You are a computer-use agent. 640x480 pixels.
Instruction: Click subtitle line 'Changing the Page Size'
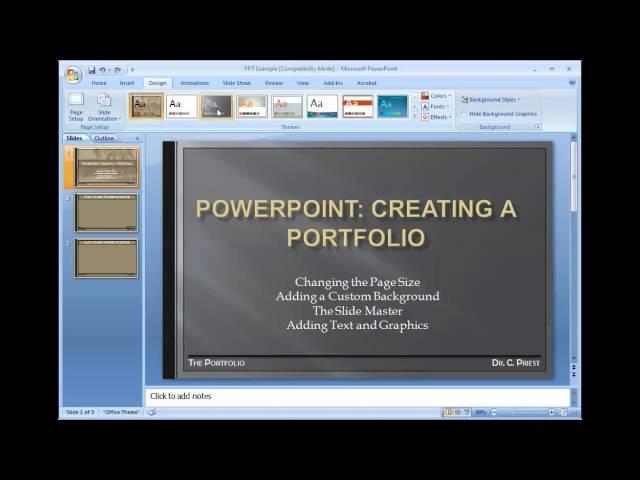[x=357, y=282]
